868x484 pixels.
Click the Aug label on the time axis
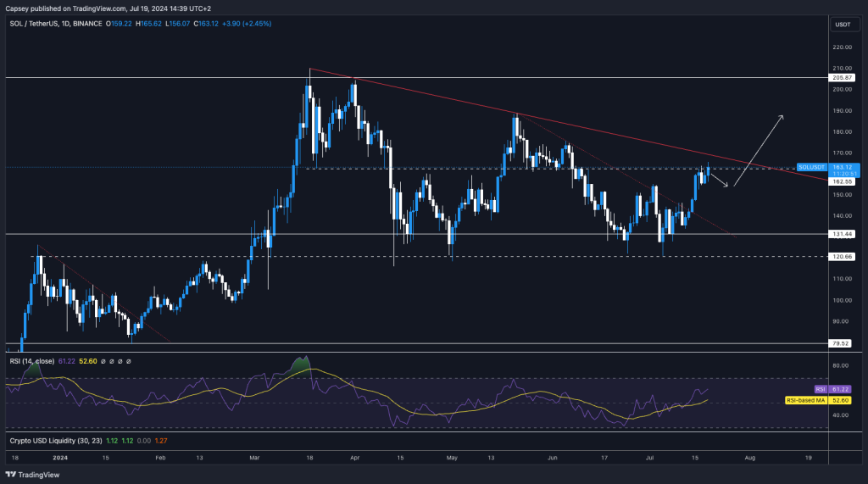748,456
